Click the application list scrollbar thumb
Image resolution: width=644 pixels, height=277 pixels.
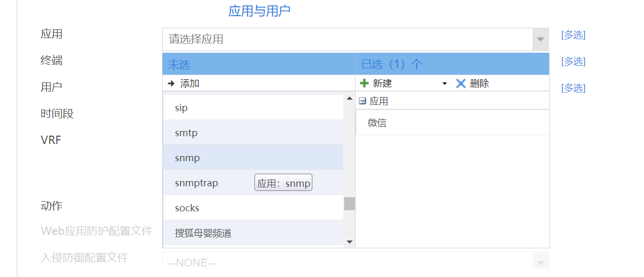coord(349,203)
